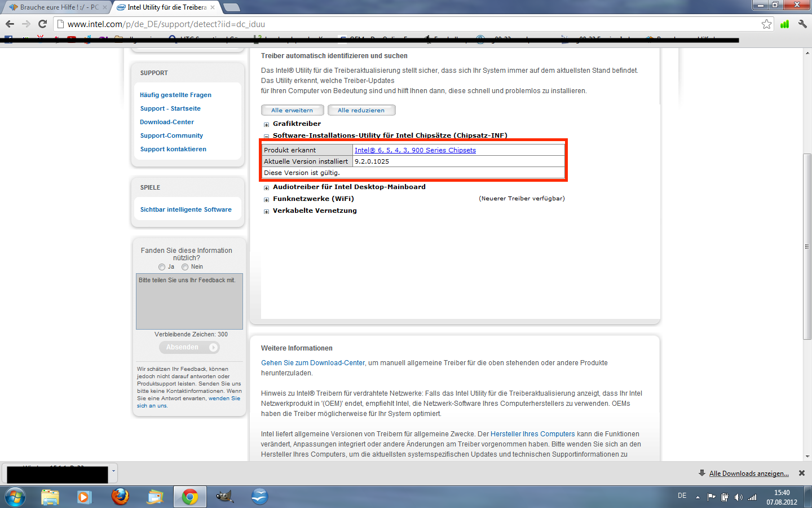
Task: Expand the Verkabelte Vernetzung section
Action: click(267, 212)
